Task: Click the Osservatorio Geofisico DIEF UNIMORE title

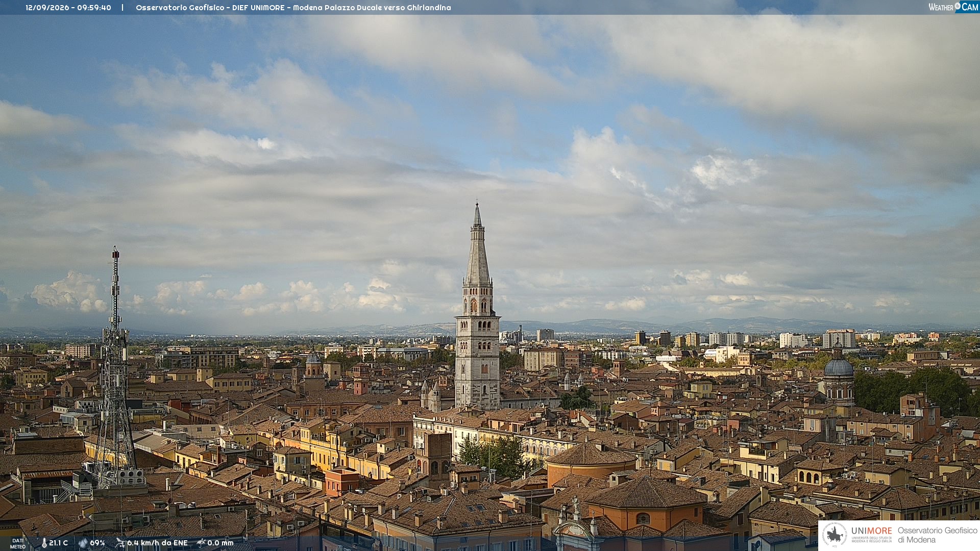Action: 210,8
